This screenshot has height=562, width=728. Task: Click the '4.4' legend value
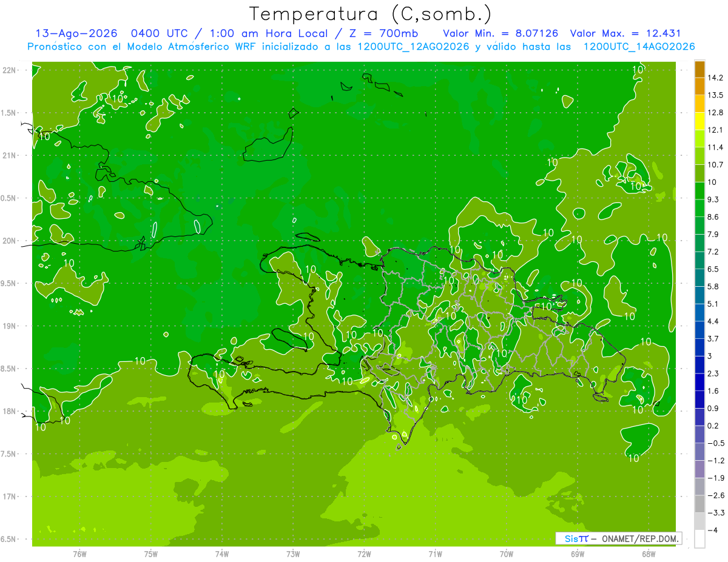pyautogui.click(x=713, y=321)
